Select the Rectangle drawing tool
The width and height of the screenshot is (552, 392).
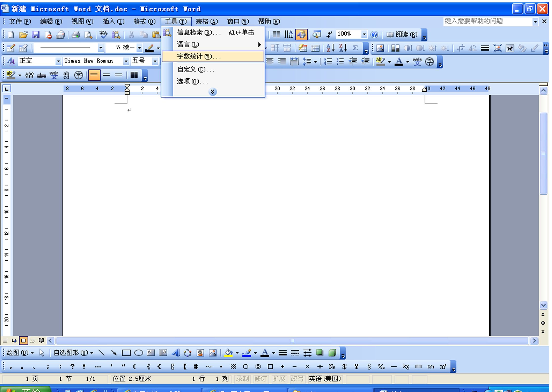click(x=126, y=353)
